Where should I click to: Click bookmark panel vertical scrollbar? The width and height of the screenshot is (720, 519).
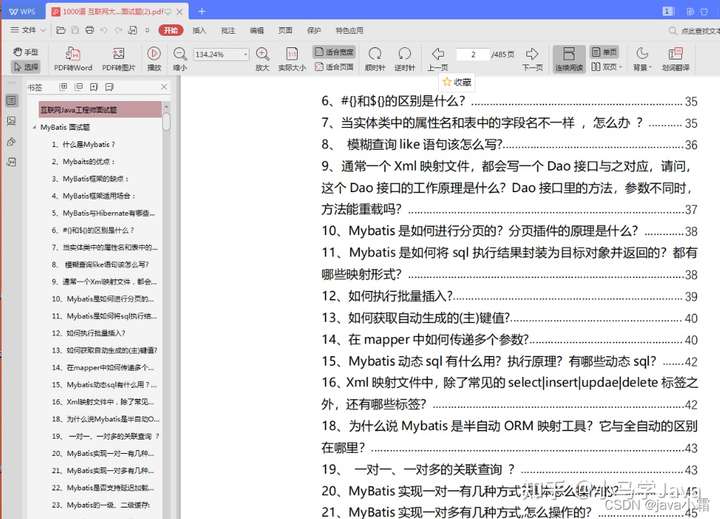[x=166, y=121]
